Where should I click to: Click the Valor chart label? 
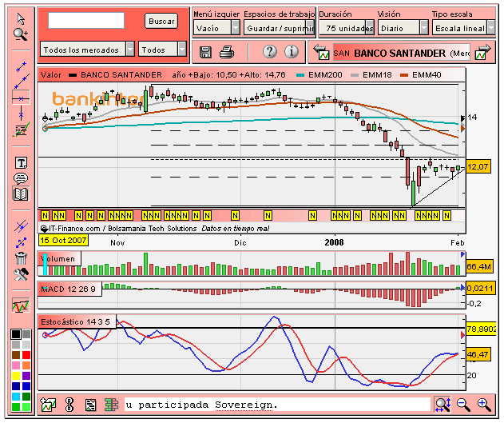[x=50, y=75]
